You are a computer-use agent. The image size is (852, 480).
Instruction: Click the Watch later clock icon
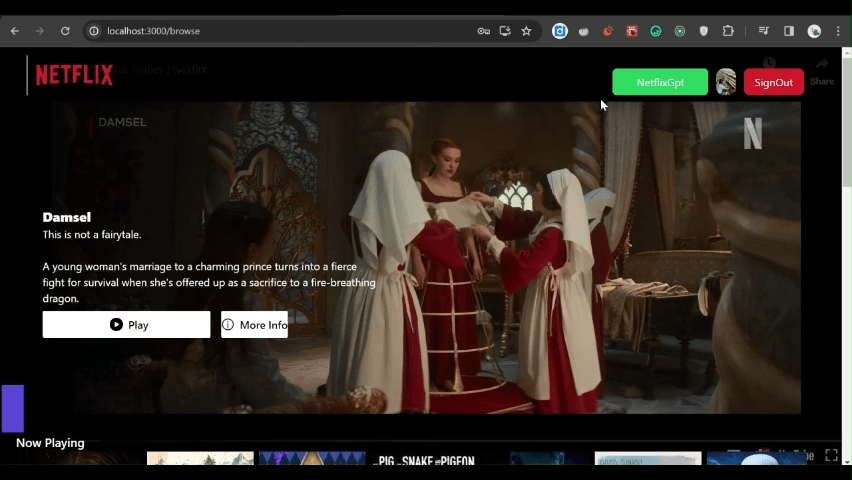tap(769, 63)
